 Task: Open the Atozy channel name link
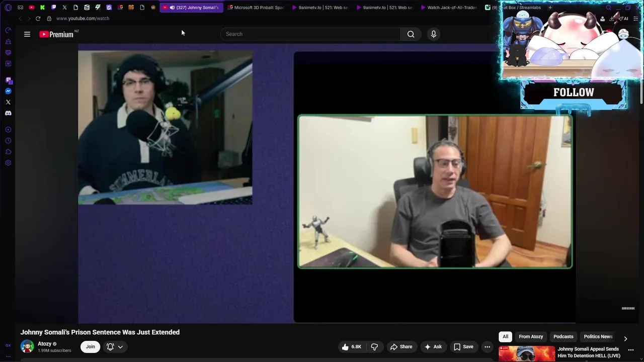[44, 344]
